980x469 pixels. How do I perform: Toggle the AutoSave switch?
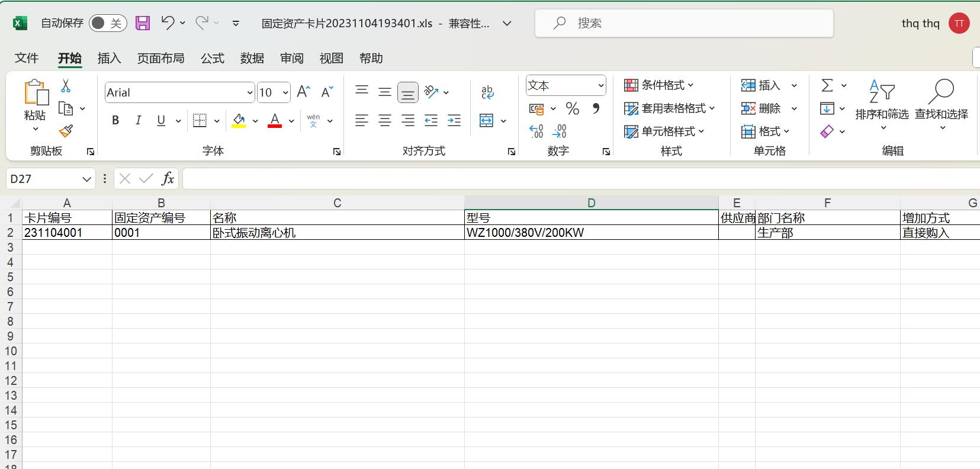(x=107, y=23)
